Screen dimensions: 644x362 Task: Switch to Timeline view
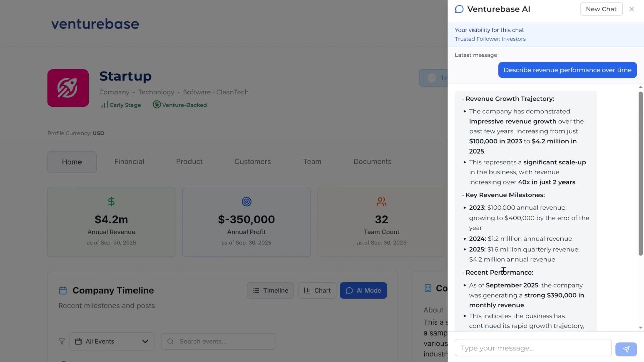coord(270,290)
